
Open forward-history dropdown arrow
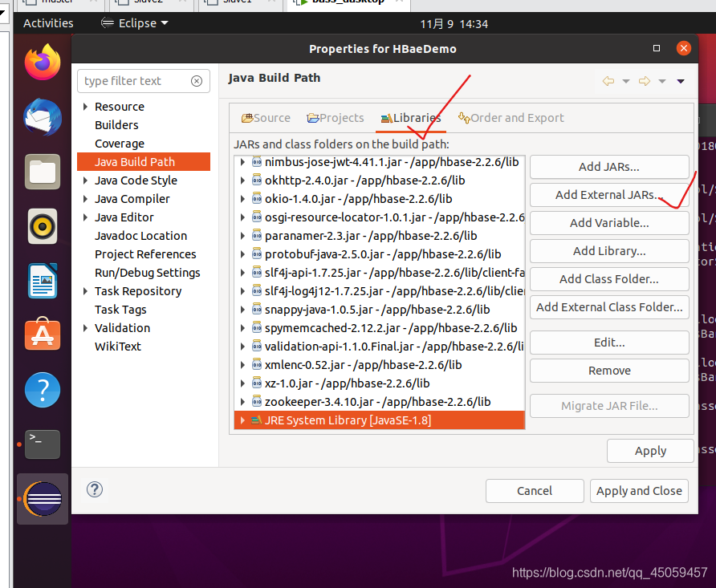point(662,81)
